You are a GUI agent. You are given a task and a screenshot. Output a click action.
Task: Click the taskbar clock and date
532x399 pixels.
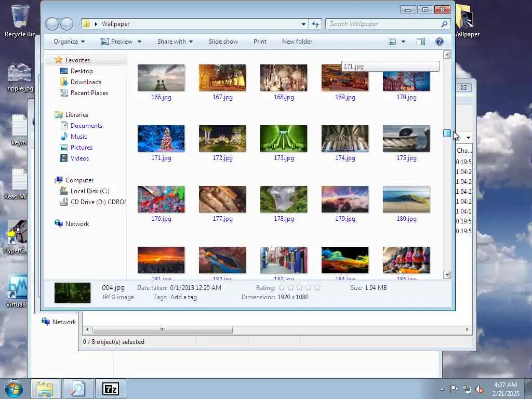[506, 389]
